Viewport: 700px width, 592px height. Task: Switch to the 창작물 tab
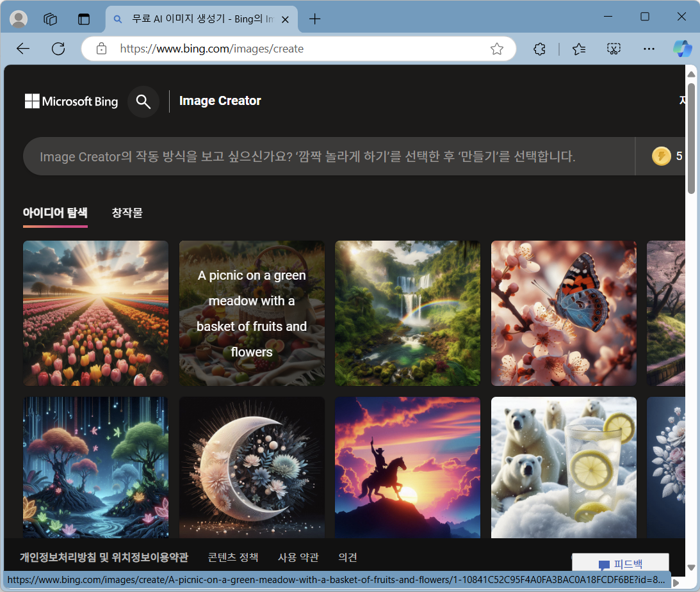pos(127,212)
